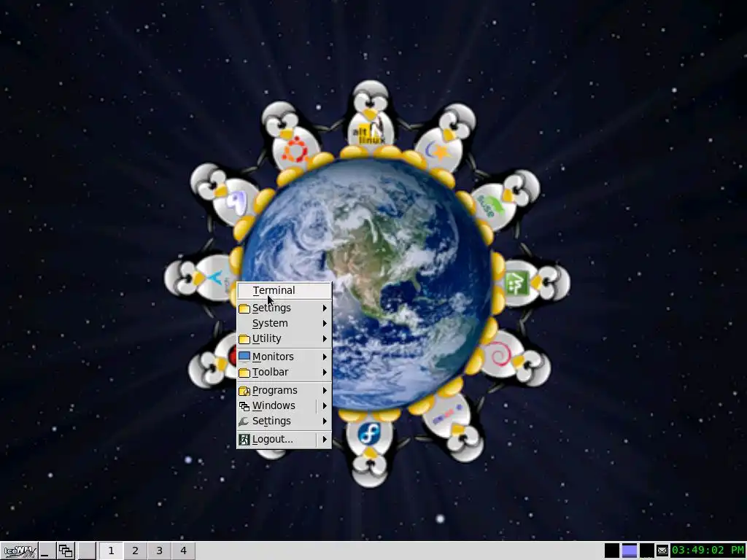Switch to workspace 3

point(159,551)
